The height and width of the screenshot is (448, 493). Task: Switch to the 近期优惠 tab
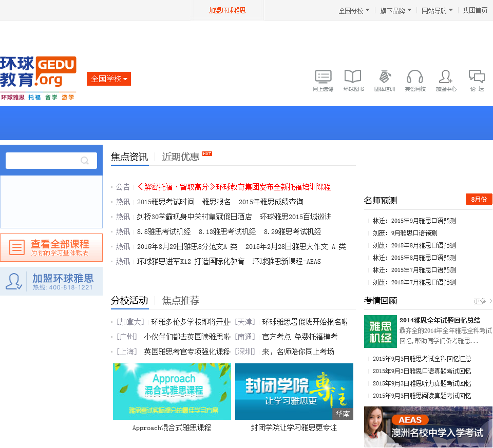click(180, 157)
